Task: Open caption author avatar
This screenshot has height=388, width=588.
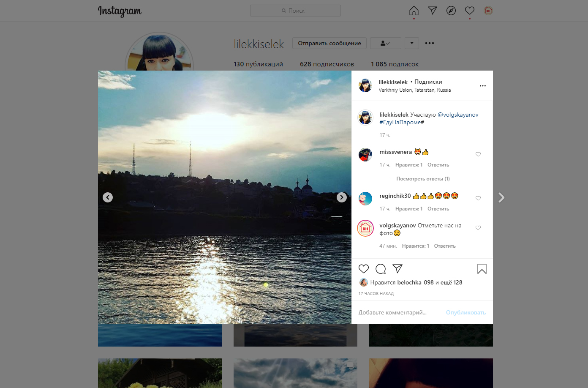Action: [365, 117]
